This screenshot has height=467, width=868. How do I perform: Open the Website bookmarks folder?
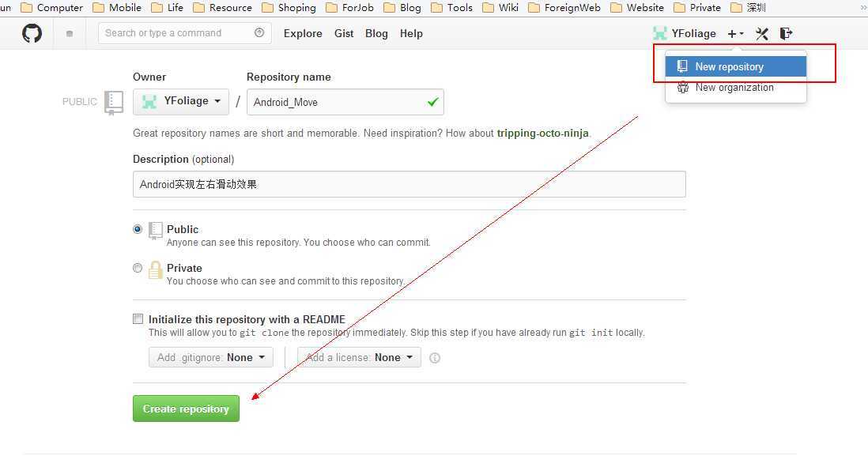click(637, 8)
